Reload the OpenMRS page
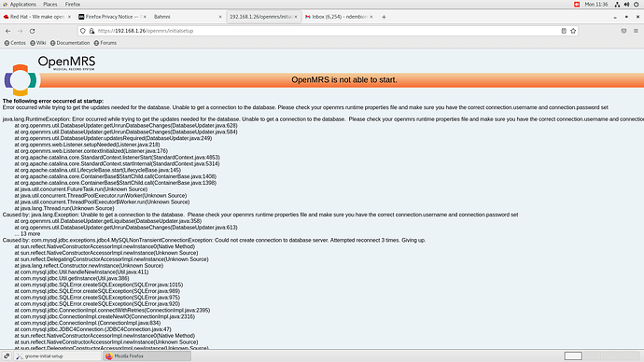644x362 pixels. coord(32,31)
